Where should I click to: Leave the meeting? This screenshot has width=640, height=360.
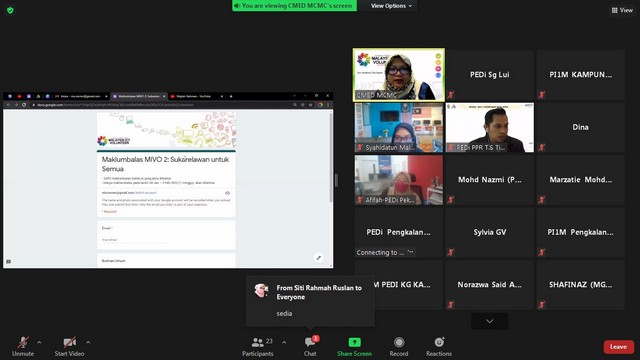618,347
